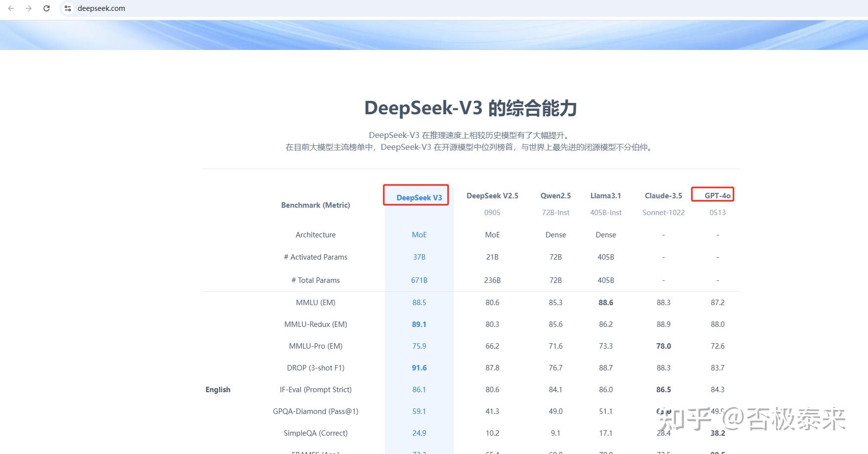This screenshot has width=868, height=454.
Task: Click the GPQA-Diamond (Pass@1) row label
Action: 316,411
